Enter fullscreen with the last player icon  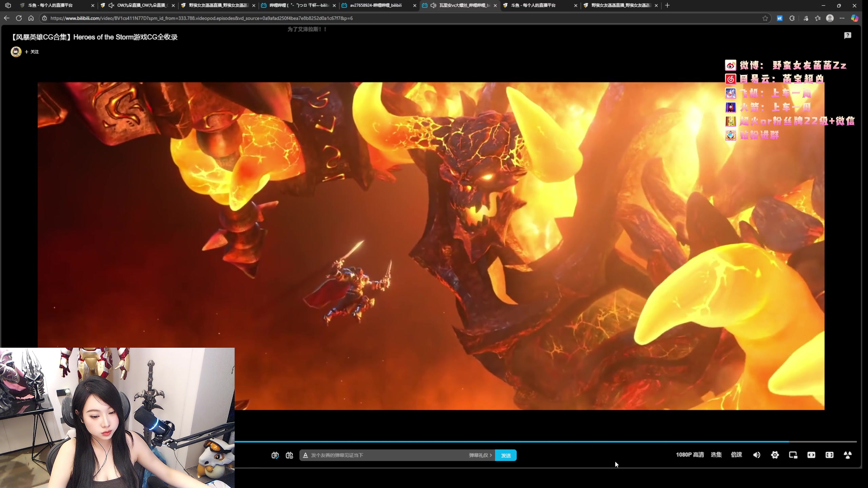point(848,455)
